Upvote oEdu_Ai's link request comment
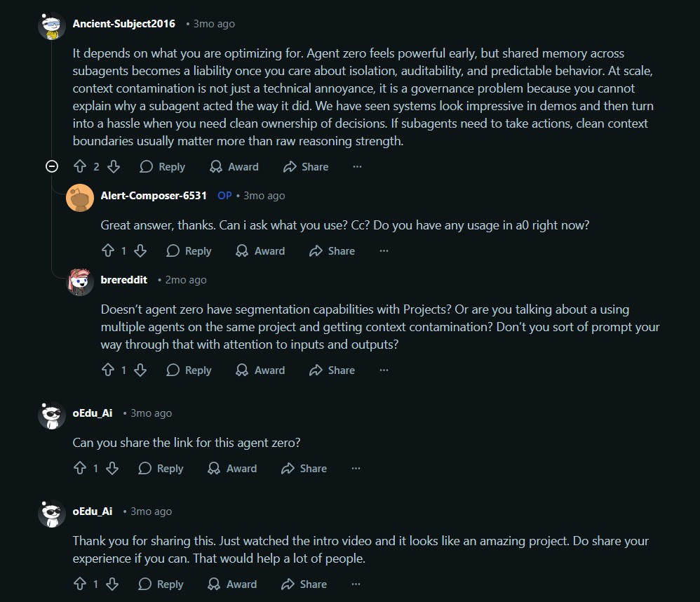 coord(80,469)
